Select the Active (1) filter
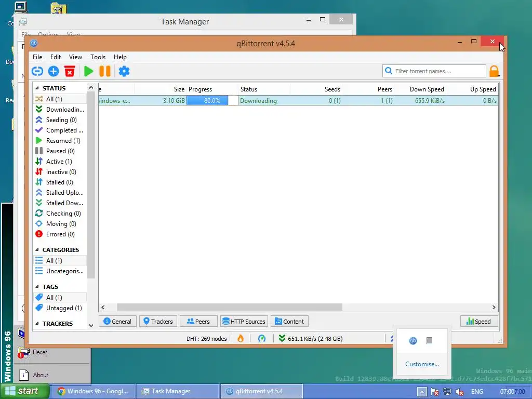Image resolution: width=532 pixels, height=399 pixels. (60, 162)
